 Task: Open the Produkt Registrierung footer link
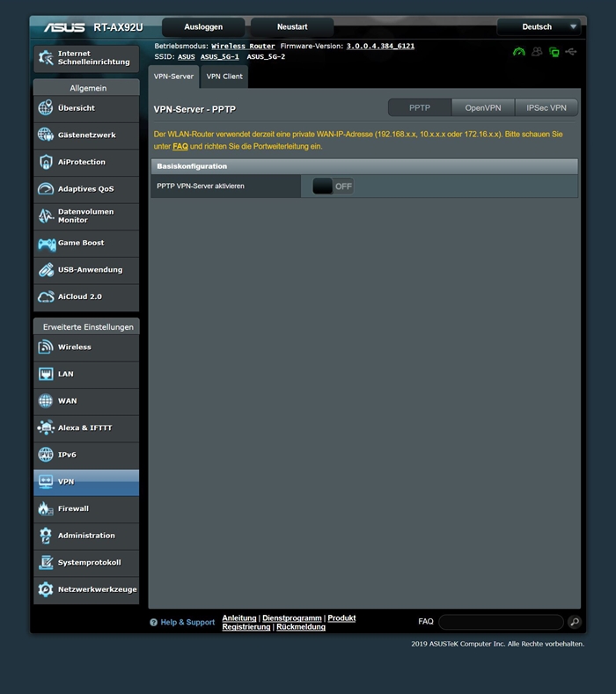click(x=289, y=622)
